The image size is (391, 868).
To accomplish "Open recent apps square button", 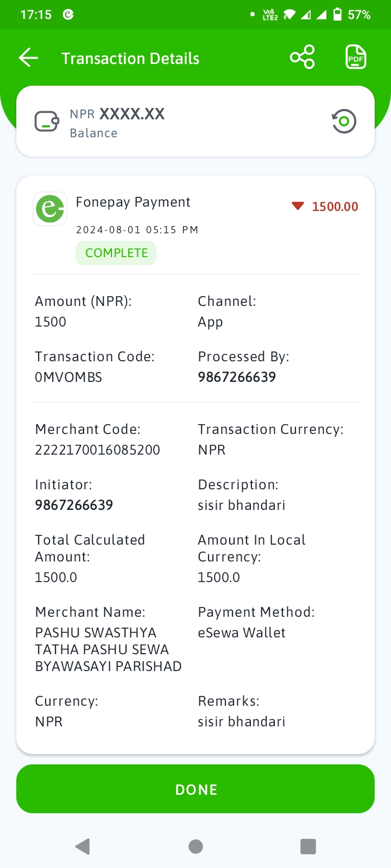I will [308, 846].
